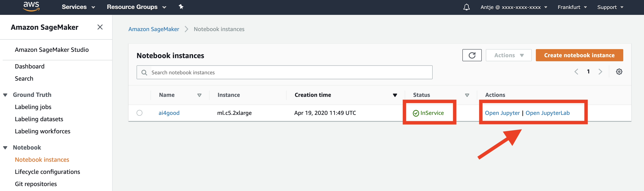
Task: Open Labeling jobs
Action: [33, 107]
